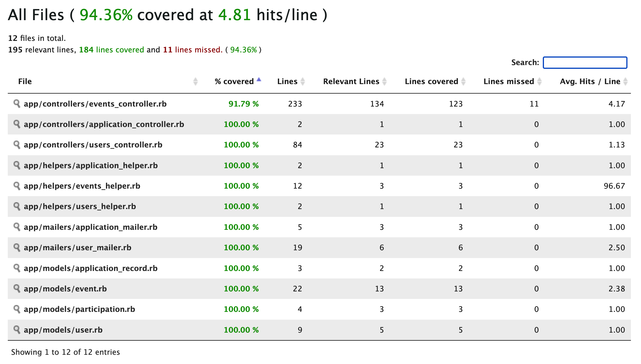The image size is (641, 364).
Task: Click magnifier icon for user_mailer.rb
Action: coord(17,247)
